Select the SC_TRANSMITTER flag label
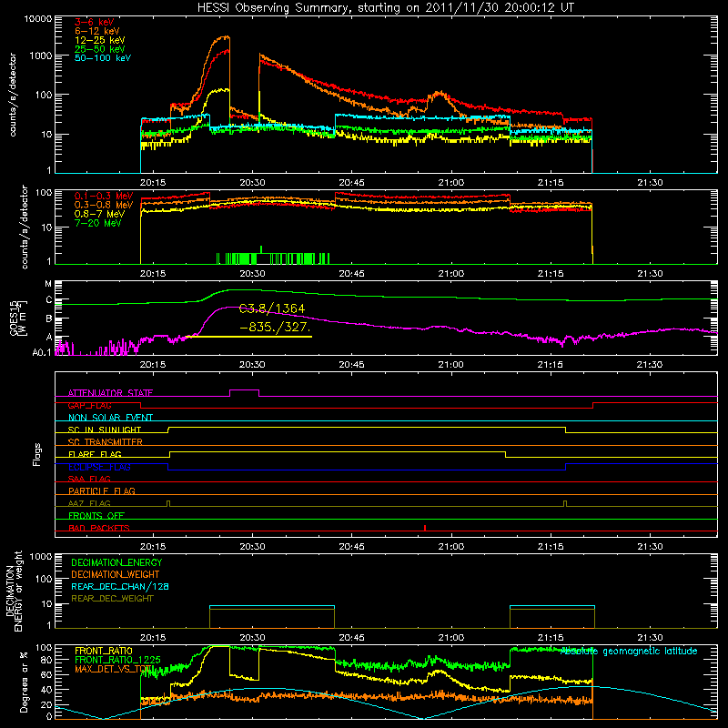The image size is (728, 728). [106, 442]
